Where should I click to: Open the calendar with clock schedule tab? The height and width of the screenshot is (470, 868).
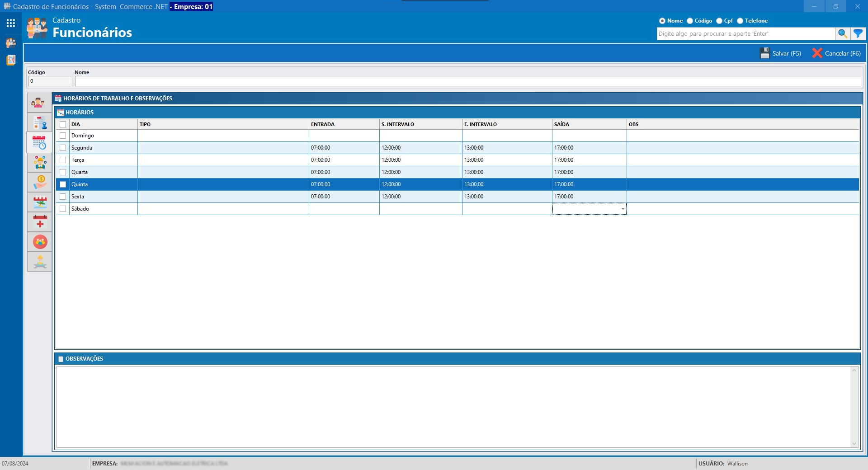pyautogui.click(x=40, y=143)
